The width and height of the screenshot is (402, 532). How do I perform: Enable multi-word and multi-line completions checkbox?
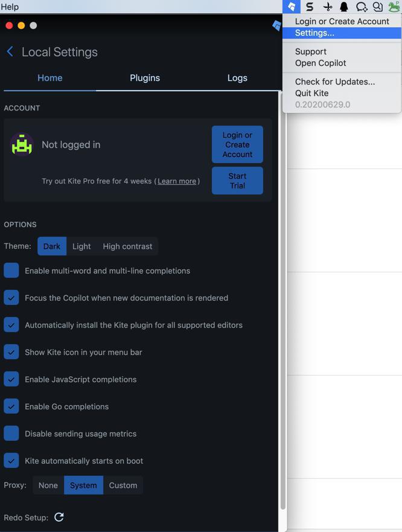11,271
